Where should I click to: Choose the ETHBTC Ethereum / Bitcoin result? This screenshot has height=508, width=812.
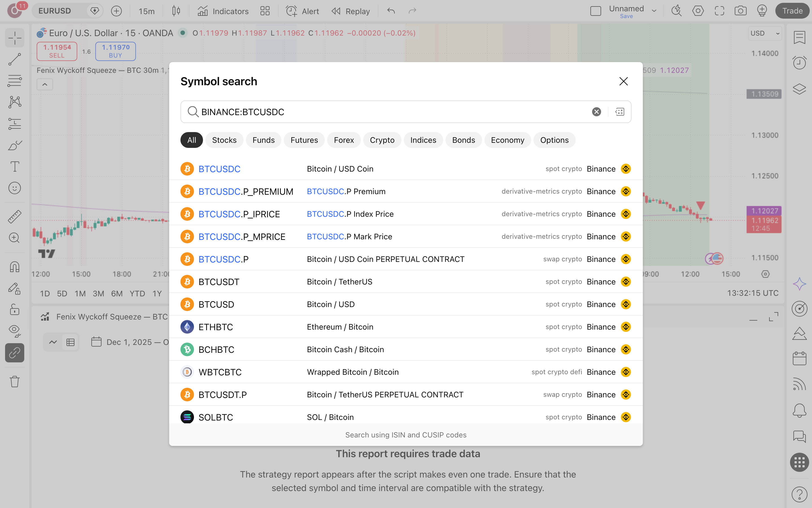tap(406, 327)
